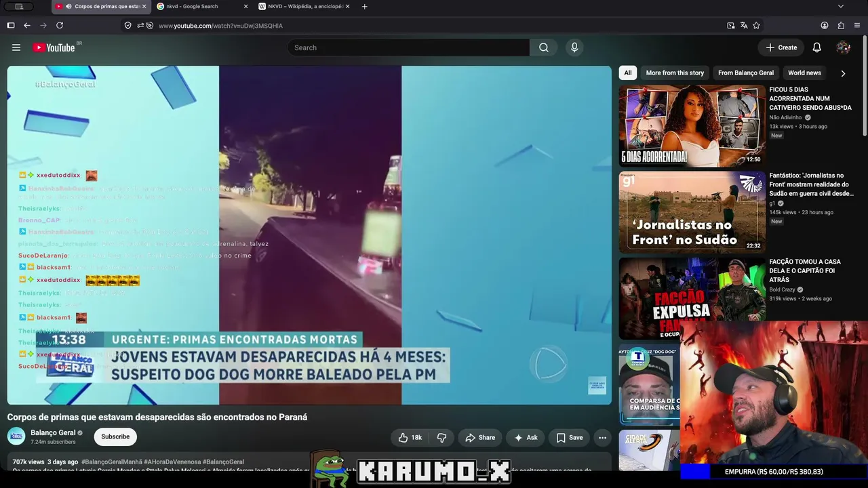
Task: Open Fantástico 'Jornalistas no Front' video title
Action: (812, 184)
